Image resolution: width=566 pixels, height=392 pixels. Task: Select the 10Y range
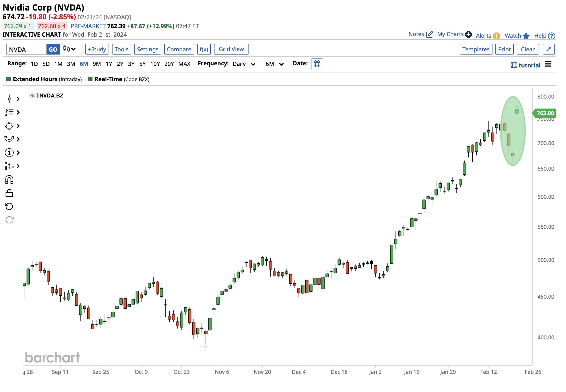pyautogui.click(x=155, y=64)
